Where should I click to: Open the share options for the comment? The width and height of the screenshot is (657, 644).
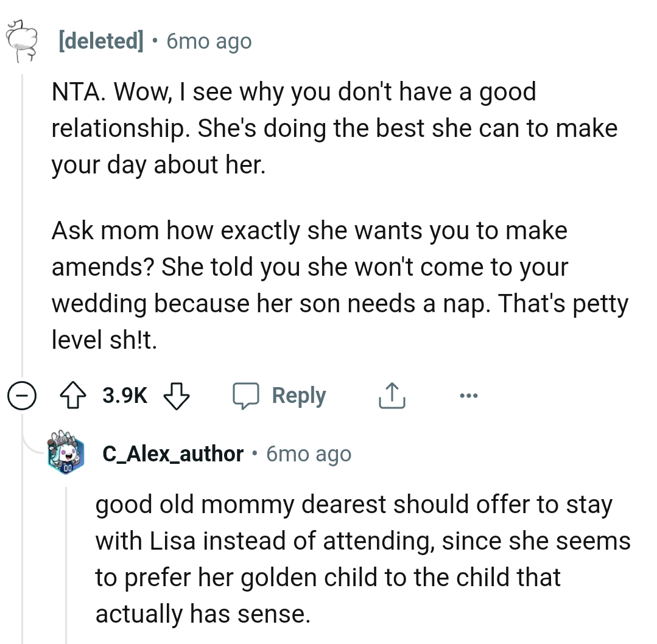(392, 395)
